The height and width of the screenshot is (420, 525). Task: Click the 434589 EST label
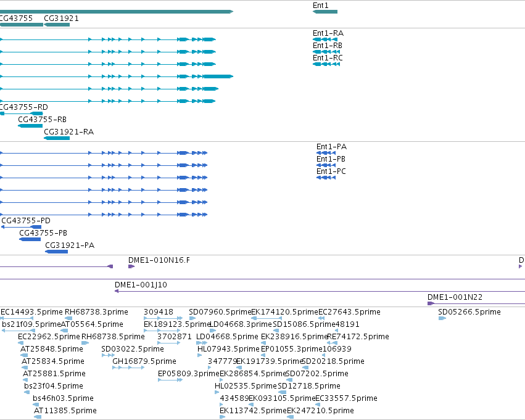pos(234,398)
